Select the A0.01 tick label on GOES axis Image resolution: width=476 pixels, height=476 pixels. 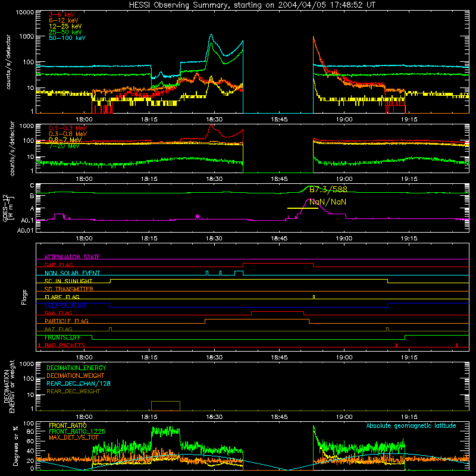(x=25, y=231)
